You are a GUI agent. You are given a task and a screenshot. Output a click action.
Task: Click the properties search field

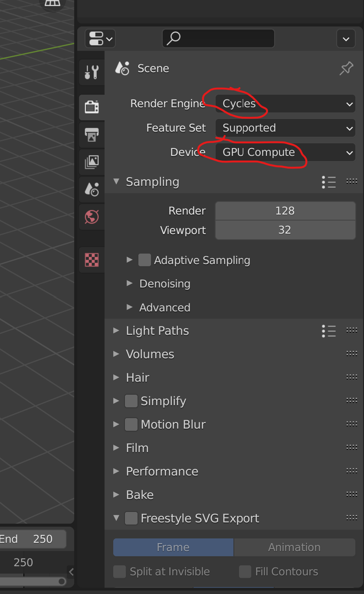[218, 39]
